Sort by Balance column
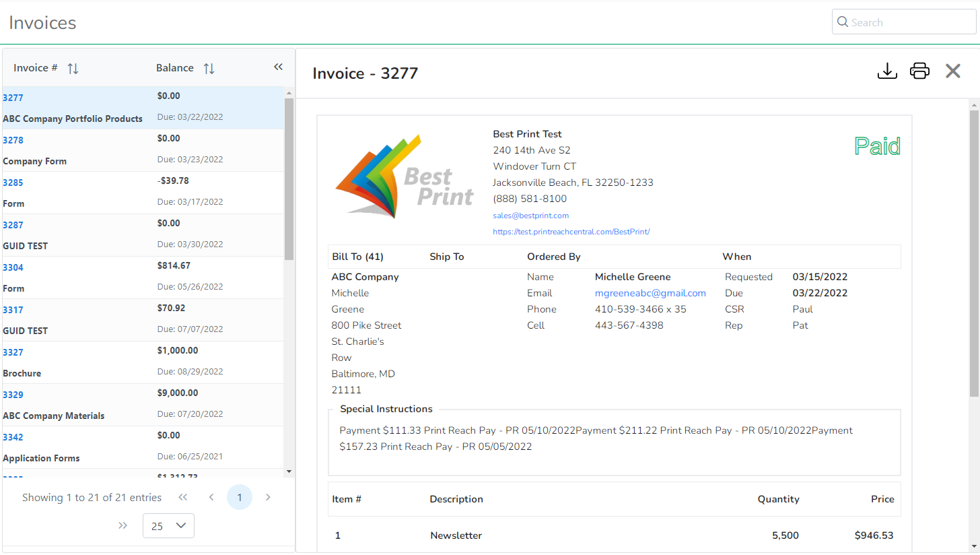Screen dimensions: 980x555 click(209, 68)
